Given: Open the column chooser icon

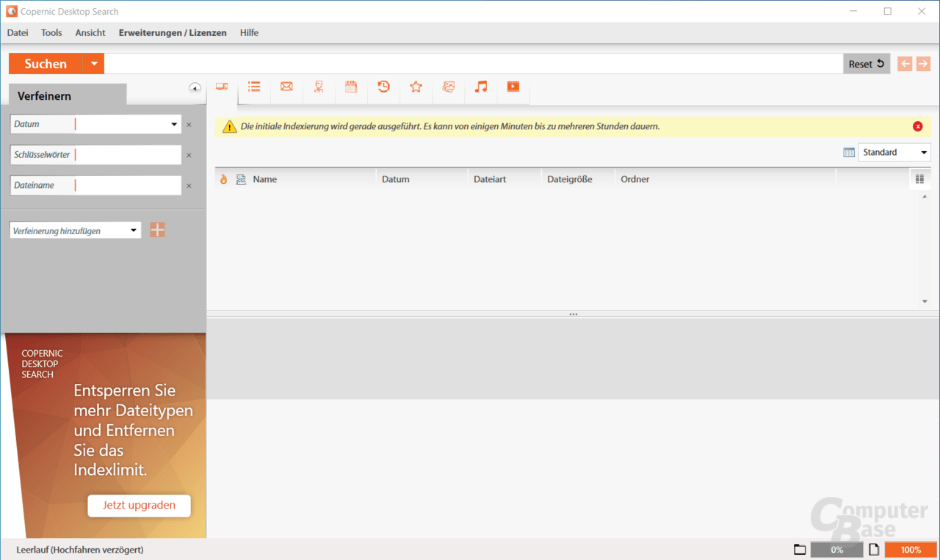Looking at the screenshot, I should click(x=919, y=178).
